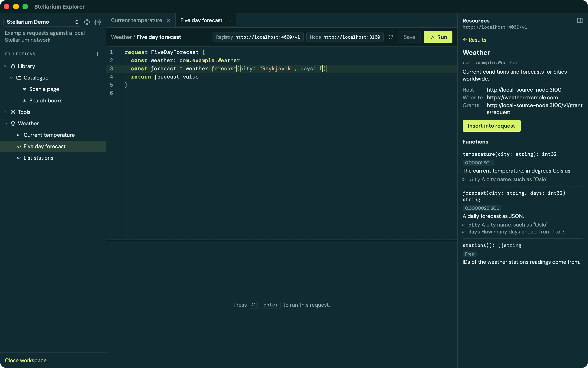Click the stations() function signature
Image resolution: width=588 pixels, height=368 pixels.
point(492,245)
